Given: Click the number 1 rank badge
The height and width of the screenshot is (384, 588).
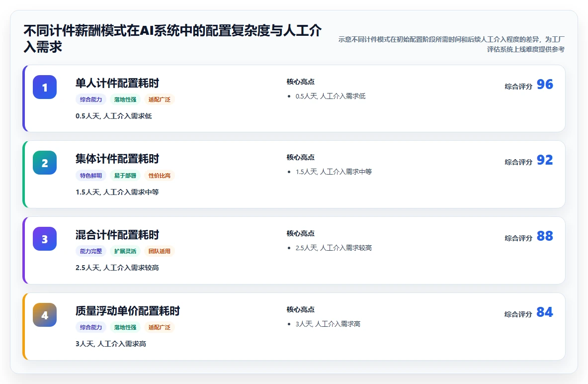Looking at the screenshot, I should (45, 87).
